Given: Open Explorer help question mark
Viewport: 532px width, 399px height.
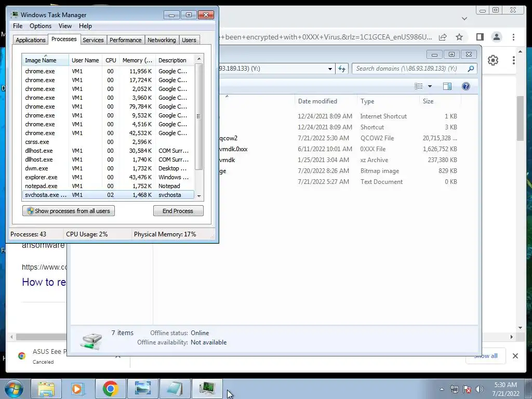Looking at the screenshot, I should [x=466, y=86].
